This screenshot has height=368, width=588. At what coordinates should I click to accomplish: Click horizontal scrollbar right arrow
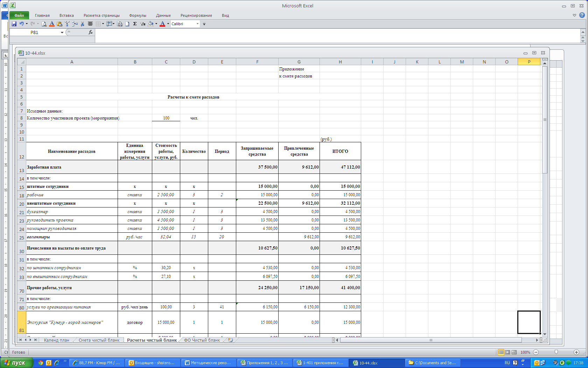pos(537,340)
